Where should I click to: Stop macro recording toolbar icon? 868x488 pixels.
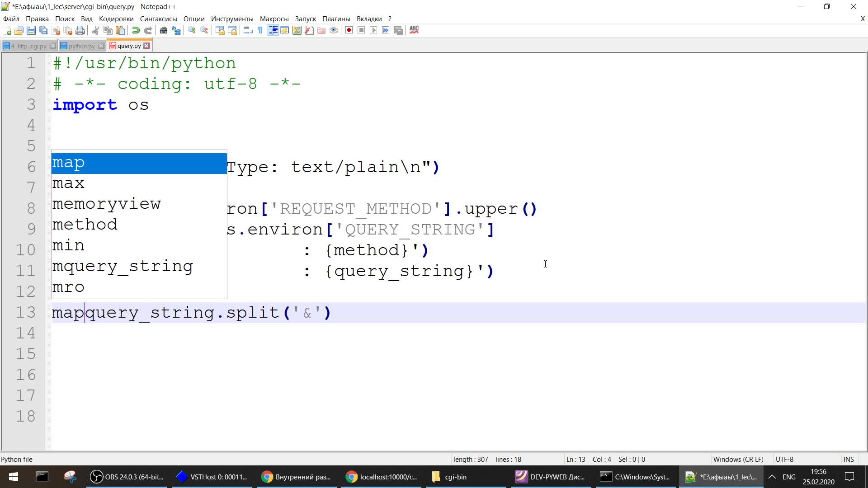[361, 30]
